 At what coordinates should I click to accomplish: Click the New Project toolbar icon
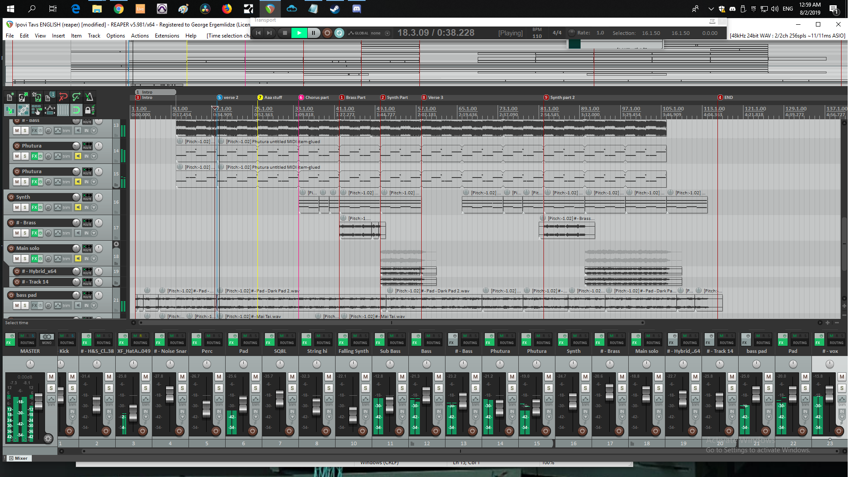(x=10, y=97)
